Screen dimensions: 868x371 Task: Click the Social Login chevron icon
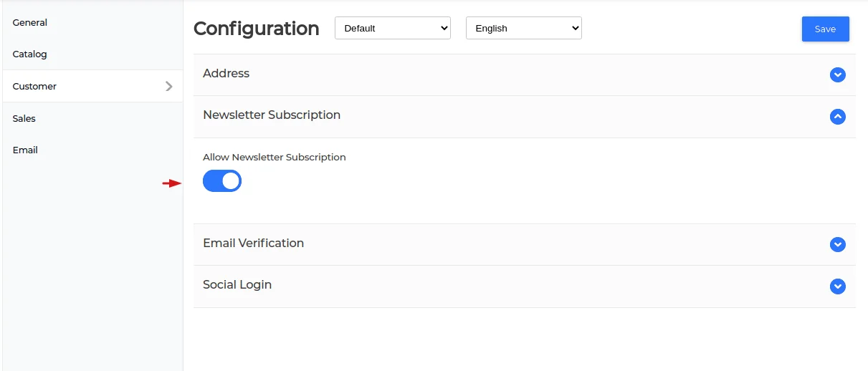click(x=837, y=286)
